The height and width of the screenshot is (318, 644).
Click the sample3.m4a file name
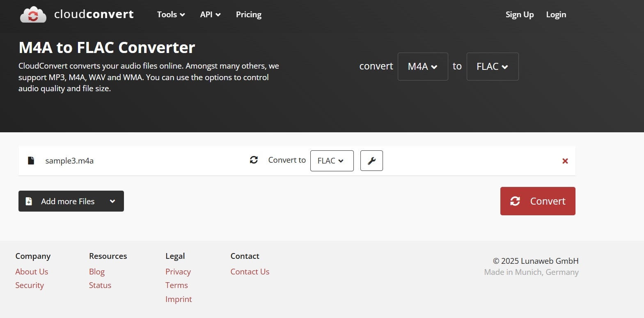coord(69,161)
